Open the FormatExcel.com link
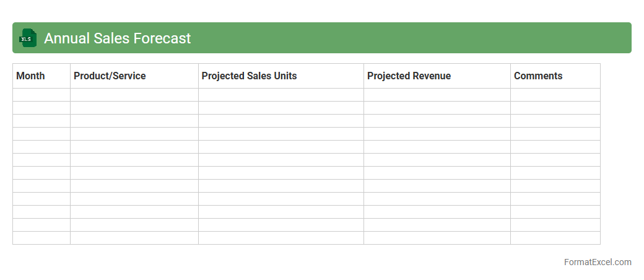The height and width of the screenshot is (280, 644). pos(597,262)
